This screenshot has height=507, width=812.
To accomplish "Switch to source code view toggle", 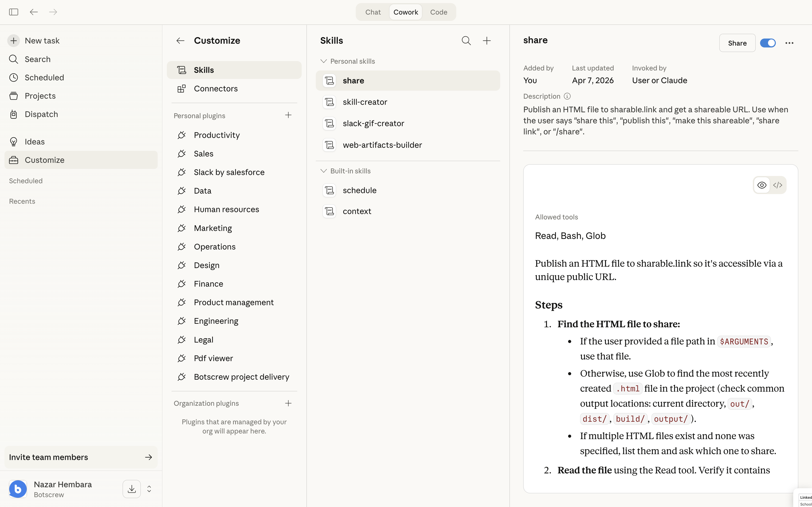I will 777,185.
